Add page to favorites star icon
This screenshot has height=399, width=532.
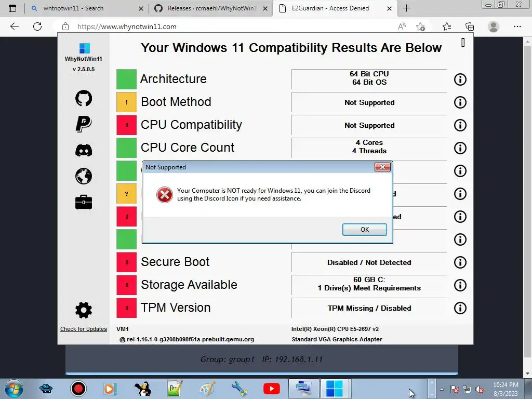pos(421,26)
